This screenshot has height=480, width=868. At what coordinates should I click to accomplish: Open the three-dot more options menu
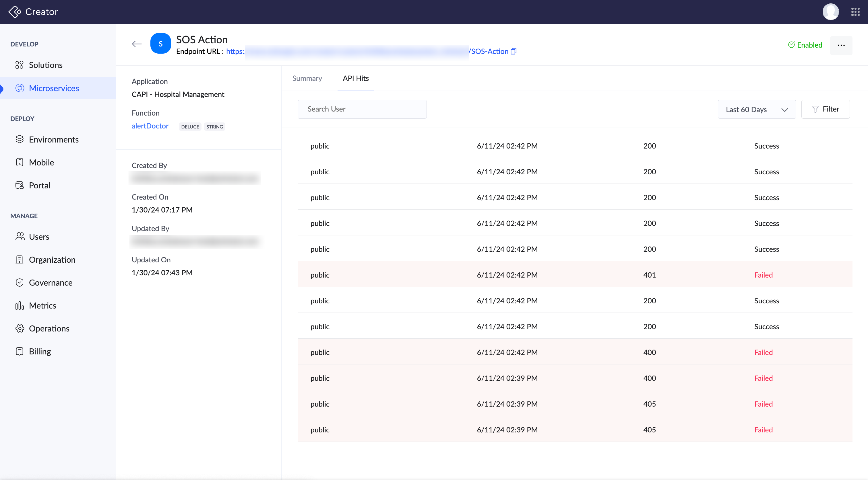click(841, 45)
